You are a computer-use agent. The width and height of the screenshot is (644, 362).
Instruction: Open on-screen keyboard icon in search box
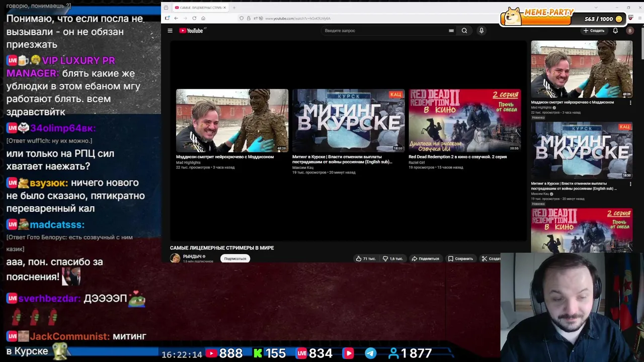coord(451,31)
